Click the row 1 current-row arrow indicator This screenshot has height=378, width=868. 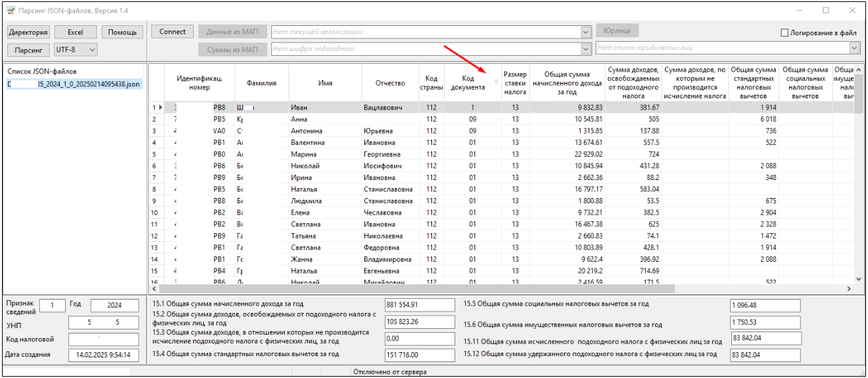click(160, 108)
